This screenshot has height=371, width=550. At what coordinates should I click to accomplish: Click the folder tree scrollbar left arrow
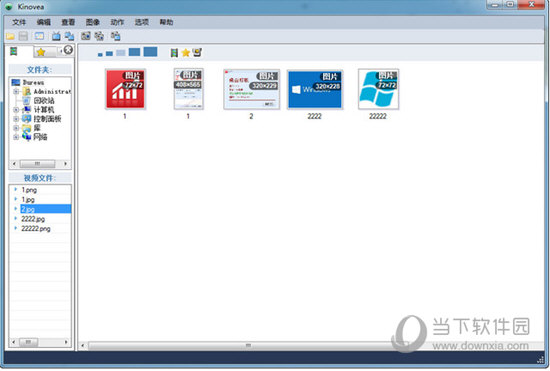tap(14, 164)
